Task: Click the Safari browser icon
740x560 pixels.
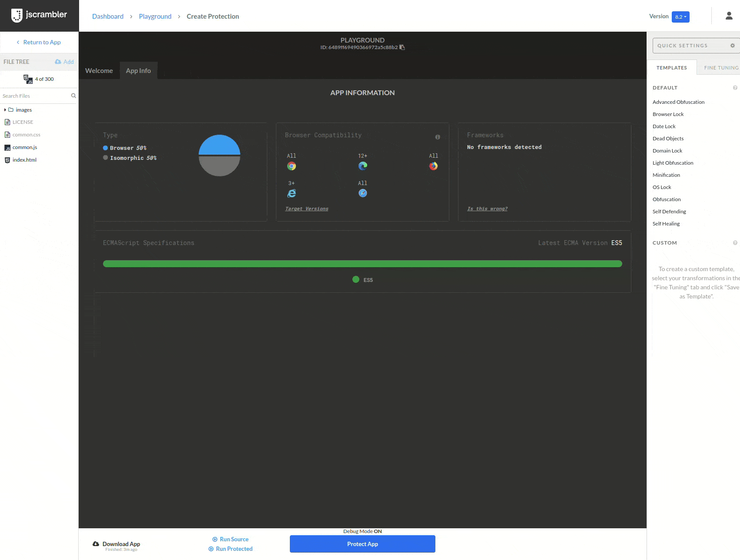Action: [x=363, y=193]
